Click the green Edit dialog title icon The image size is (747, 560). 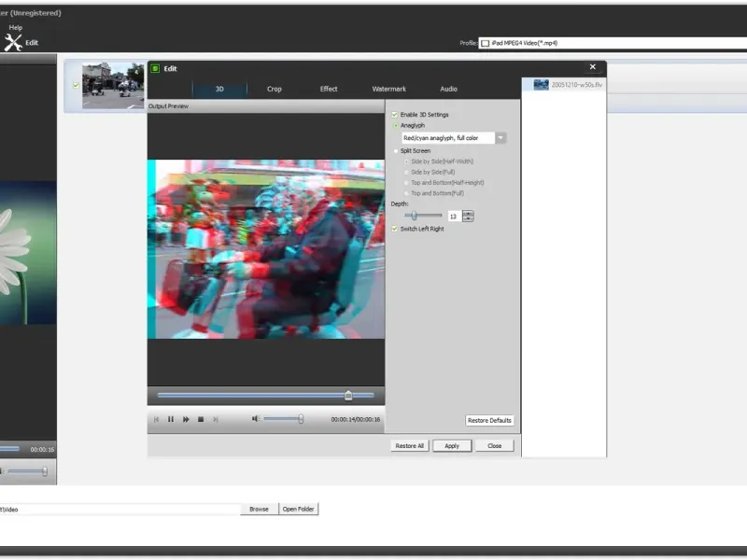coord(155,68)
